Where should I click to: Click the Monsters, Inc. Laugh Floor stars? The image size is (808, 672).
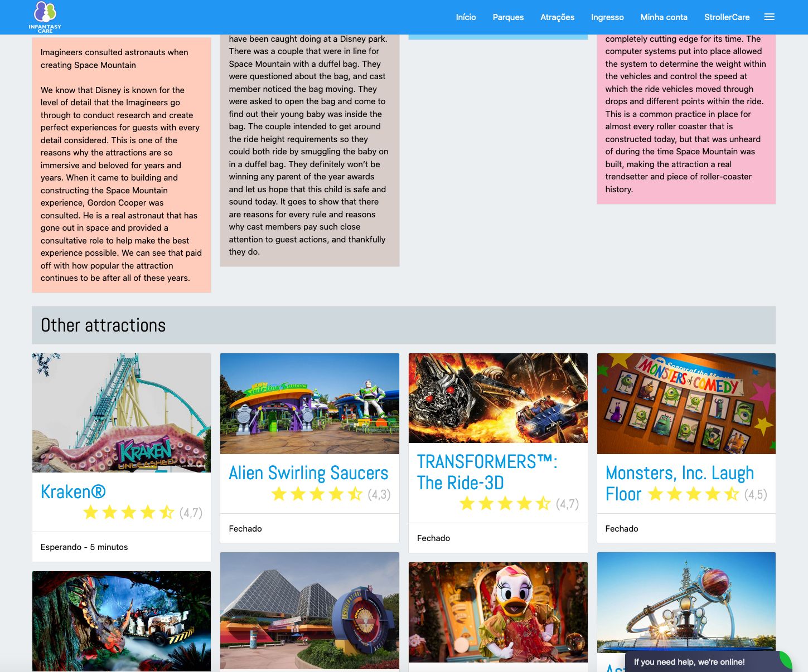point(693,494)
